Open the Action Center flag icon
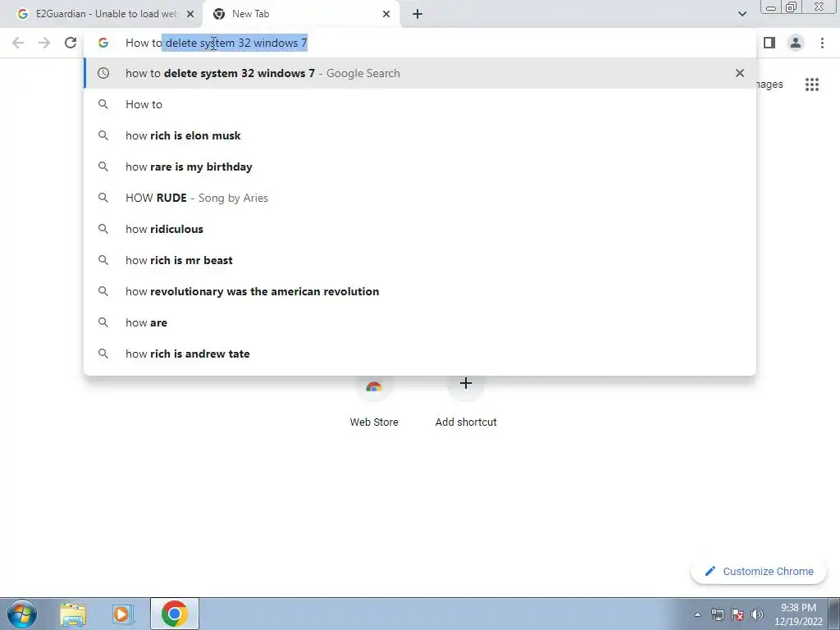This screenshot has height=630, width=840. [737, 614]
